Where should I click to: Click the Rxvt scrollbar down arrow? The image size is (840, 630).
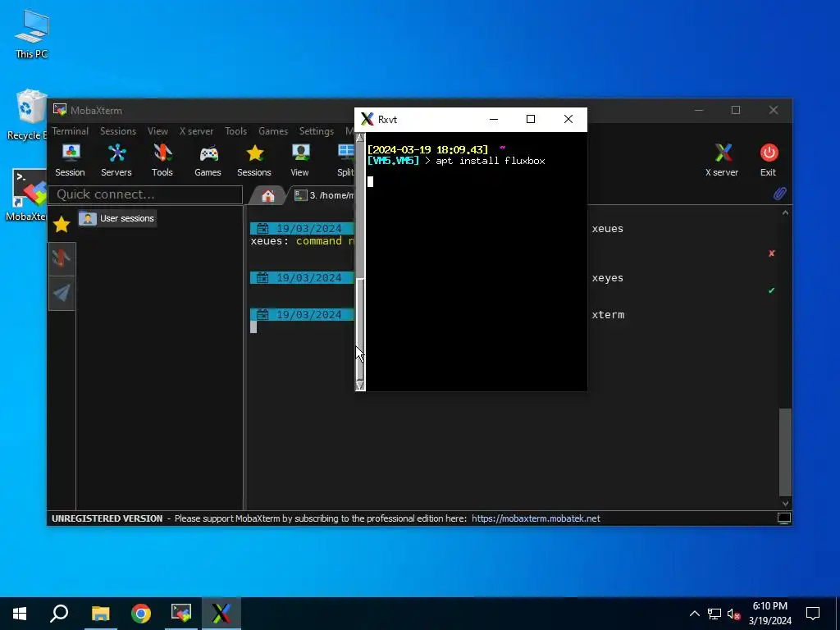tap(360, 386)
